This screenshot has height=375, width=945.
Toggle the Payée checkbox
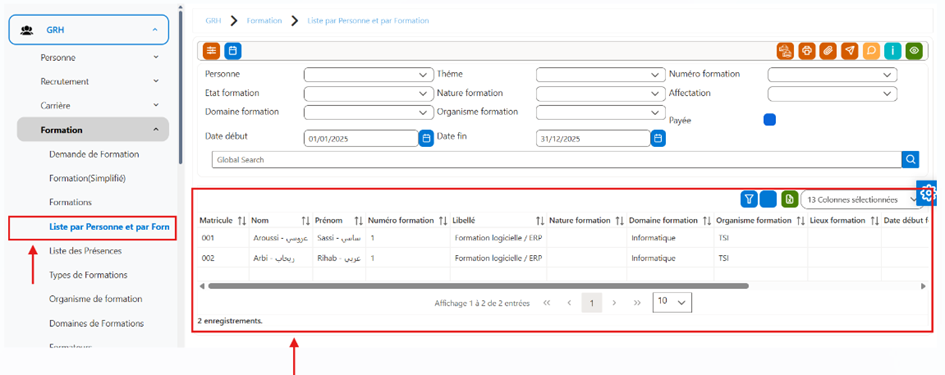coord(770,120)
